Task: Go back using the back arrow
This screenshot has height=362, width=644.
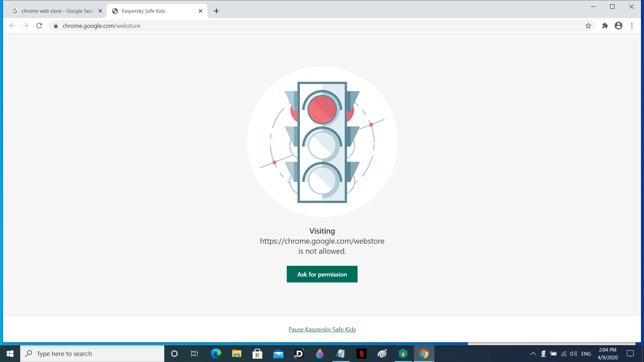Action: pyautogui.click(x=12, y=26)
